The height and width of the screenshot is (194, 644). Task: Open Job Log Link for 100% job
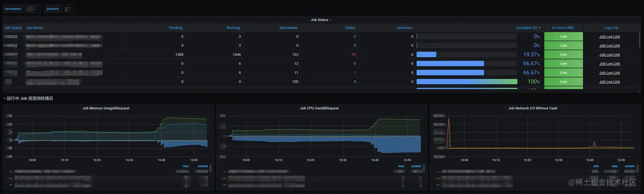(609, 82)
